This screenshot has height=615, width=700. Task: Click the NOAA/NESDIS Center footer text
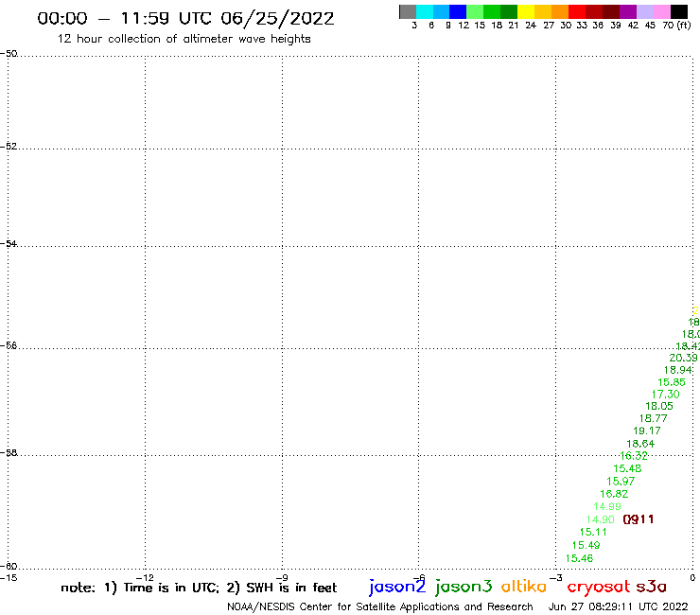380,607
